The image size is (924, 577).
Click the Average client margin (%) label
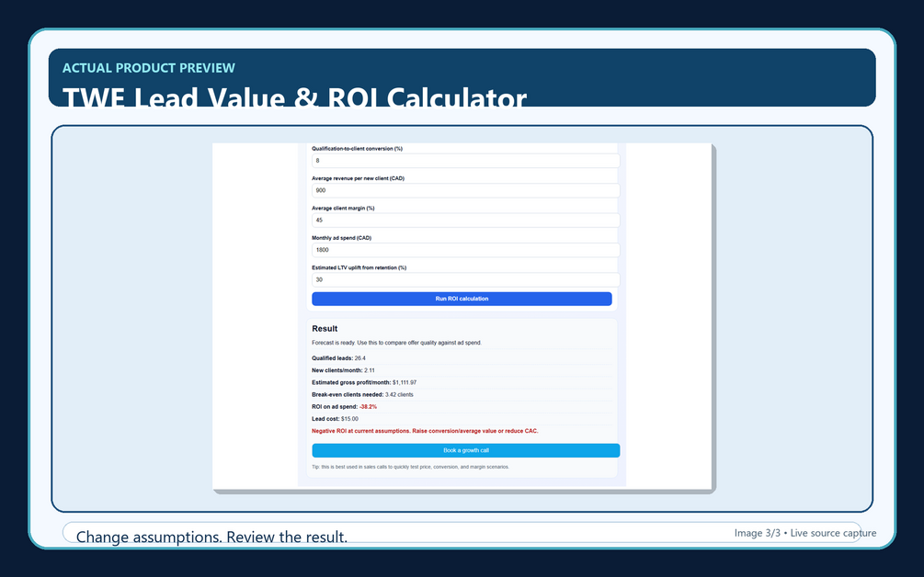point(343,208)
